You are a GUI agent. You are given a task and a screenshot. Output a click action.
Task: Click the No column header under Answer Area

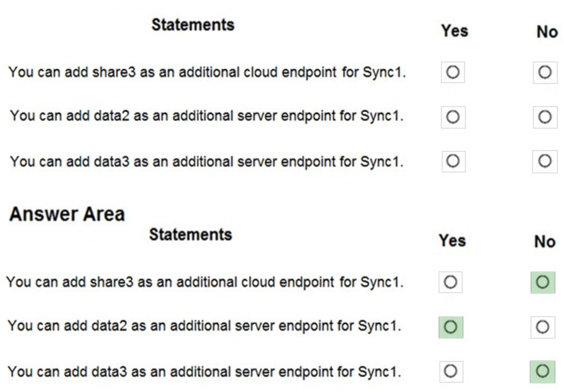click(x=544, y=241)
